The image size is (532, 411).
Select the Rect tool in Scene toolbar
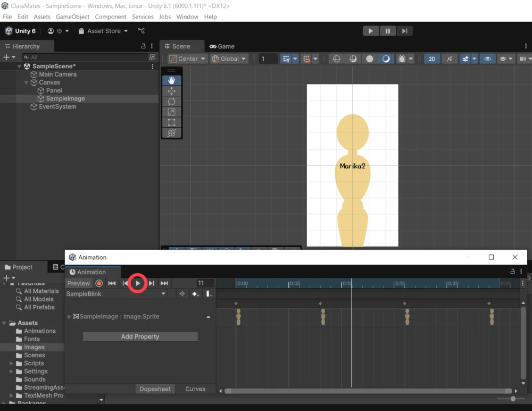pos(171,122)
